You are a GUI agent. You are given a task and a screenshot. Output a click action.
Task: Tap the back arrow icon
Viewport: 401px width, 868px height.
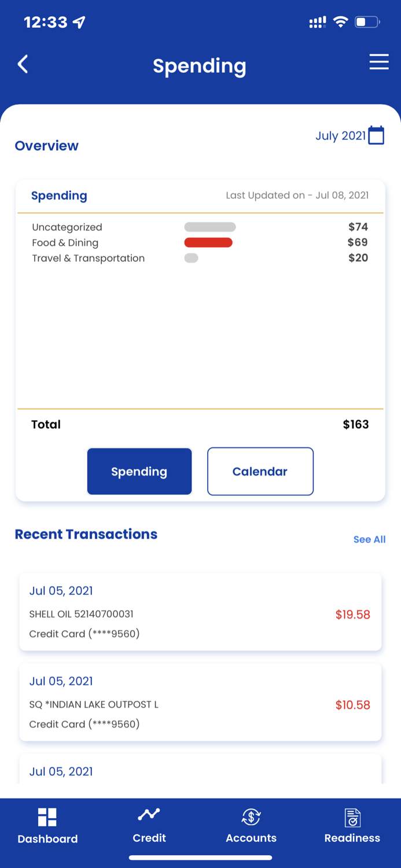point(23,64)
